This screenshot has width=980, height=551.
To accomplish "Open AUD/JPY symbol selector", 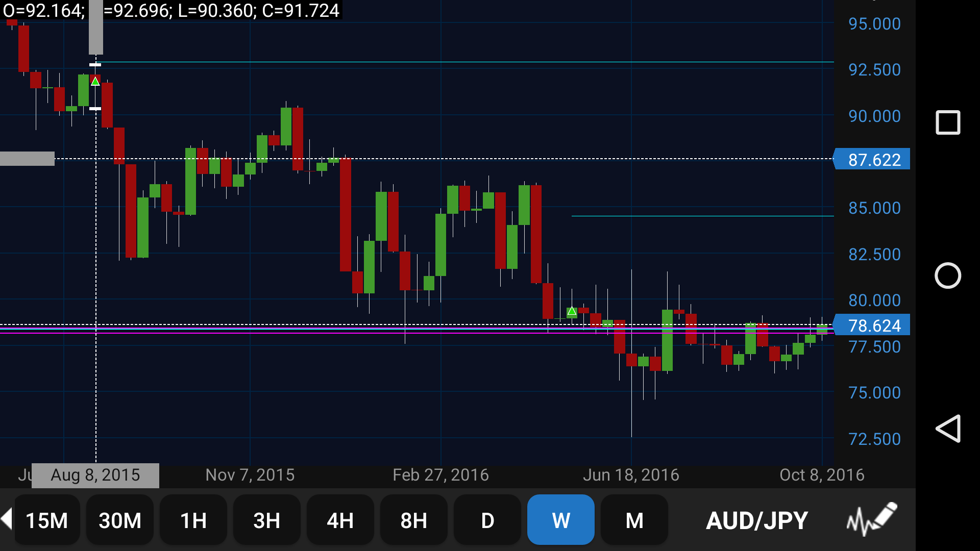I will coord(757,520).
